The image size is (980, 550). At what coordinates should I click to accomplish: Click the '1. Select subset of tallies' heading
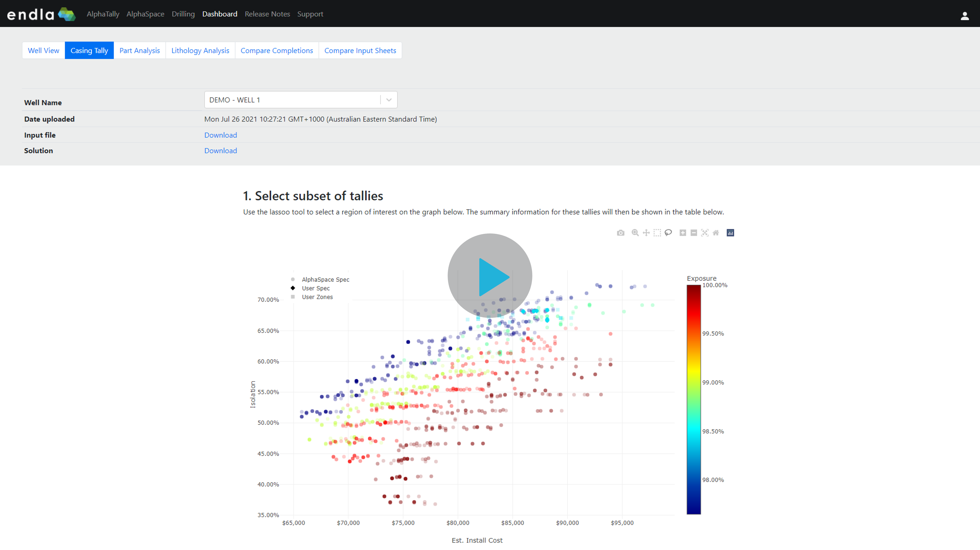[x=313, y=196]
